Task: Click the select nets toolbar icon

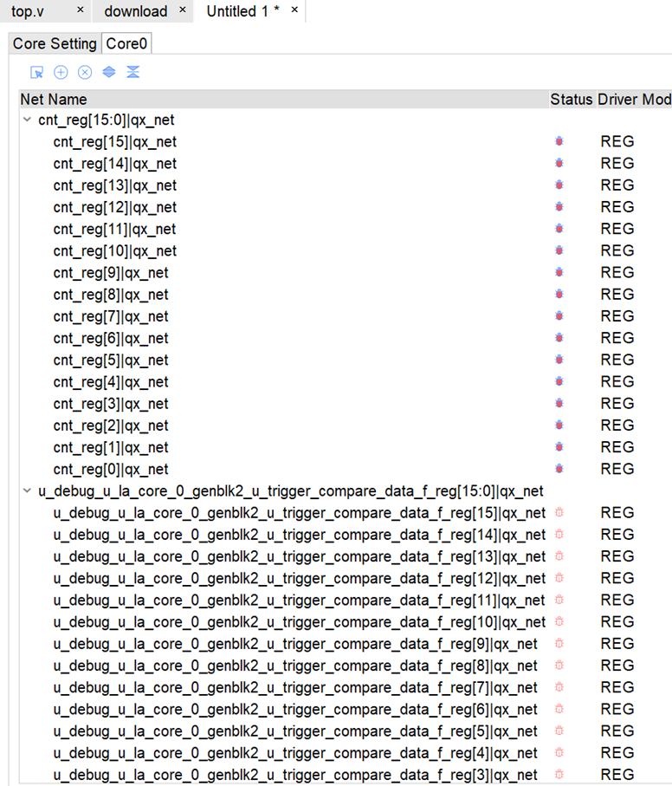Action: pos(36,72)
